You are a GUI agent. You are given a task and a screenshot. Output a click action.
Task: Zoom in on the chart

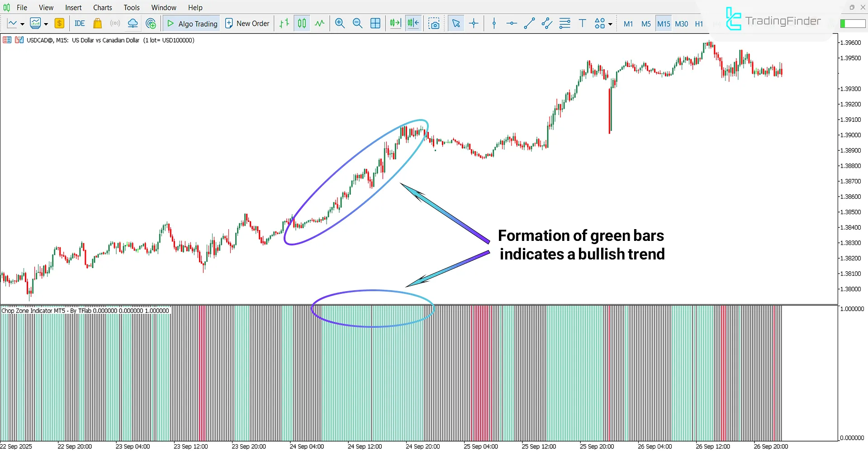click(x=340, y=23)
